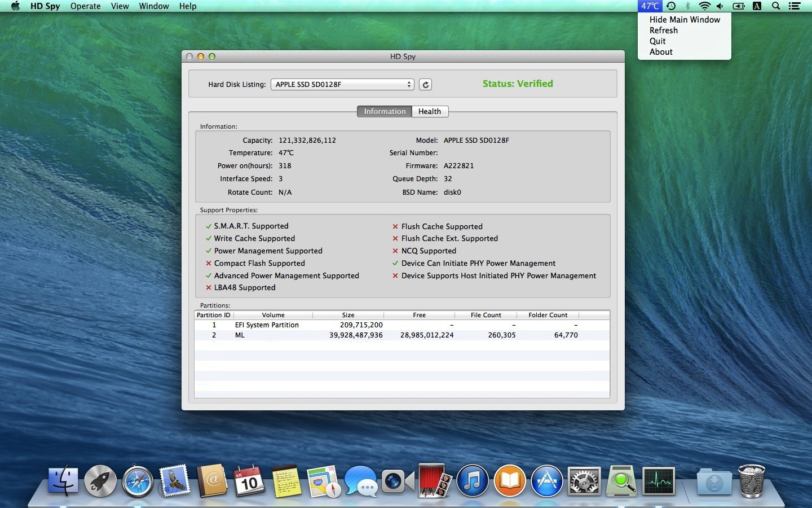812x508 pixels.
Task: Choose About from the status menu
Action: [685, 52]
